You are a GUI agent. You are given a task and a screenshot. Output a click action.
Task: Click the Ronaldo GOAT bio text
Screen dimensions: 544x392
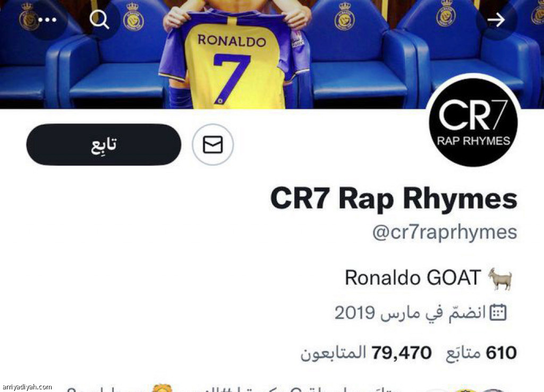[x=413, y=277]
